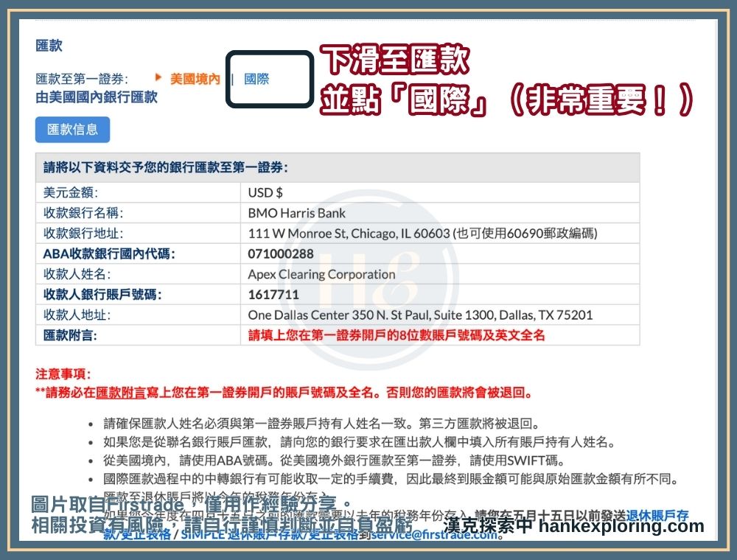Select the BMO Harris Bank value

(296, 213)
